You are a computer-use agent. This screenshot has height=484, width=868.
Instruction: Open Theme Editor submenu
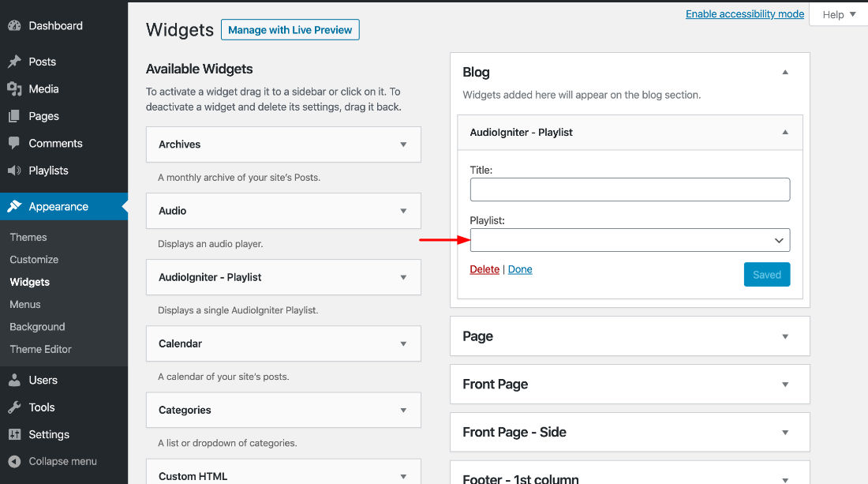point(40,350)
